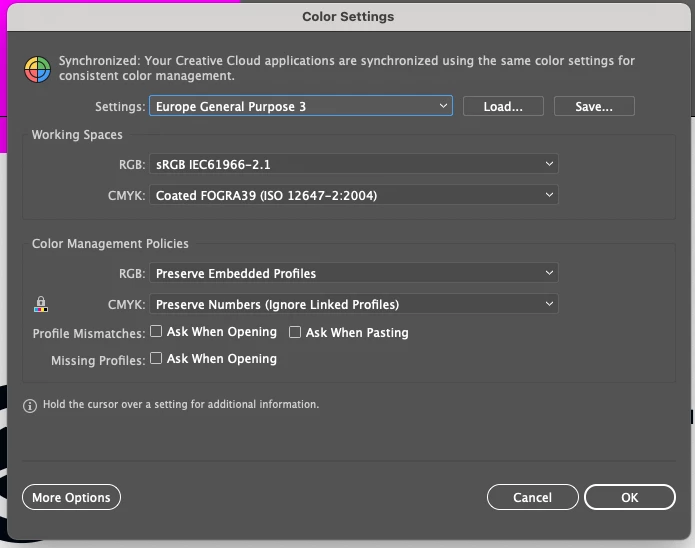Click the Profile Mismatches: label
The height and width of the screenshot is (548, 695).
pyautogui.click(x=89, y=333)
